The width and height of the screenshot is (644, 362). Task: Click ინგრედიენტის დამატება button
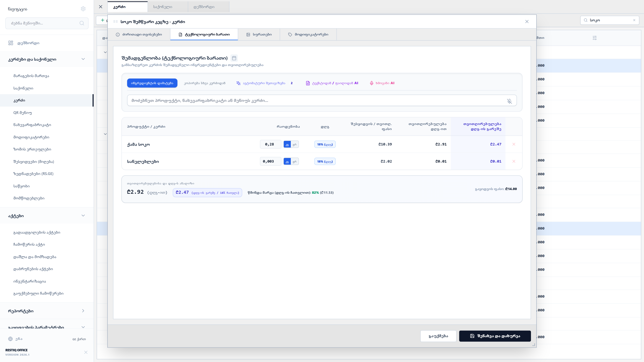point(152,83)
